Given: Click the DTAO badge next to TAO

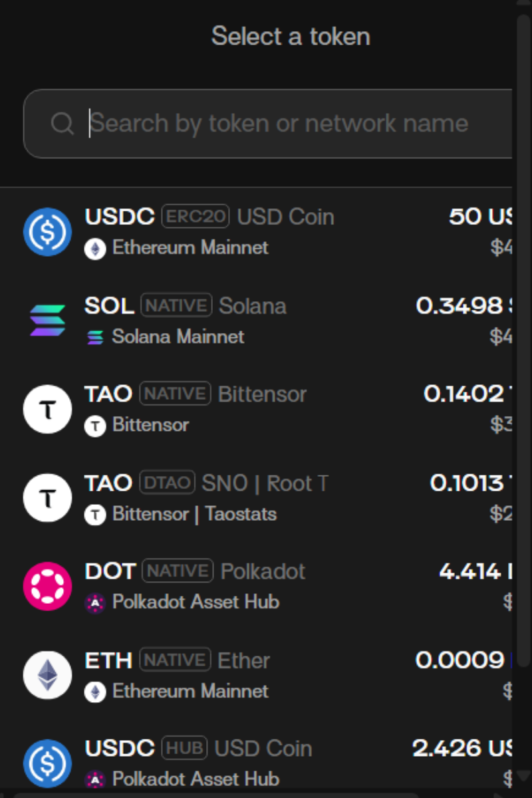Looking at the screenshot, I should pyautogui.click(x=167, y=483).
